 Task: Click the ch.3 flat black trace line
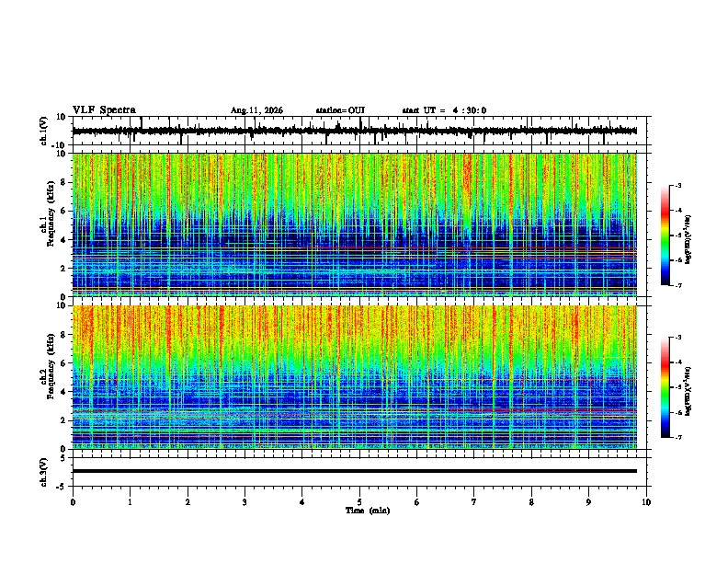tap(355, 471)
